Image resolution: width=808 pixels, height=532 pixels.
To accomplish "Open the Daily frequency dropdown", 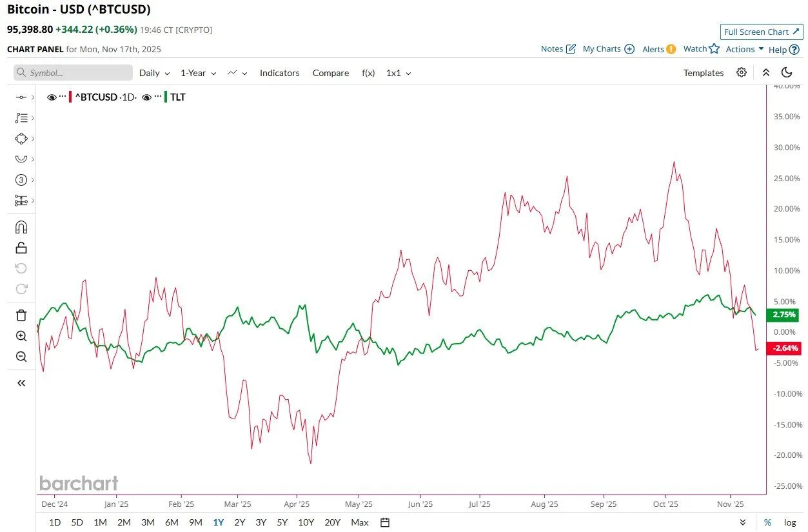I will pos(154,73).
